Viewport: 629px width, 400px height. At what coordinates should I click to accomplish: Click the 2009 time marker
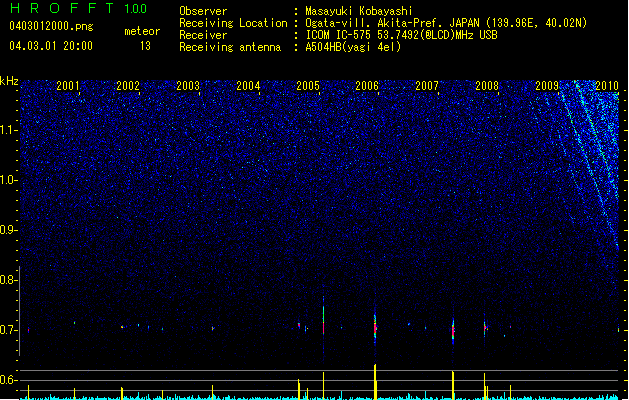coord(547,86)
